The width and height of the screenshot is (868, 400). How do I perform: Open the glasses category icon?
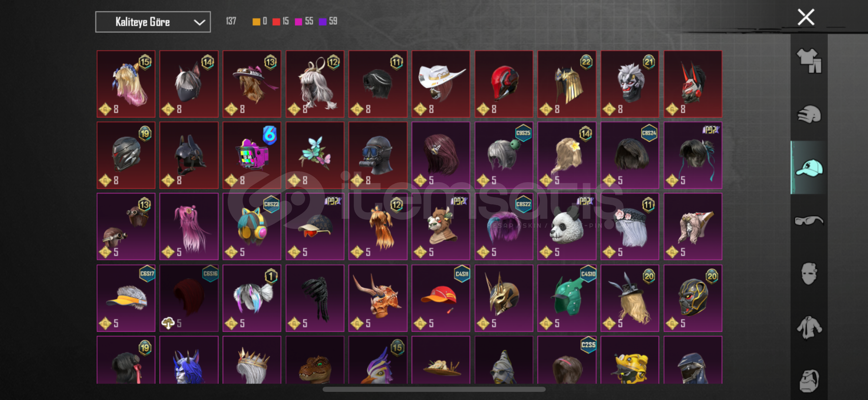[809, 221]
